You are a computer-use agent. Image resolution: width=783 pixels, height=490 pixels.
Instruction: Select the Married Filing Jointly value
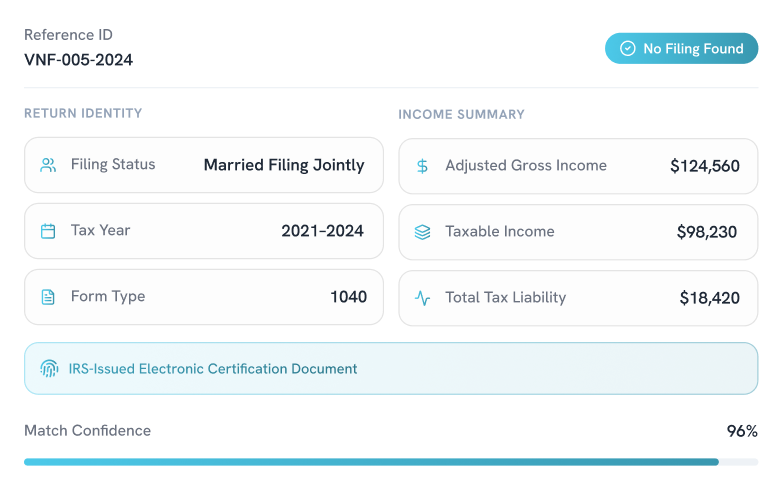284,165
